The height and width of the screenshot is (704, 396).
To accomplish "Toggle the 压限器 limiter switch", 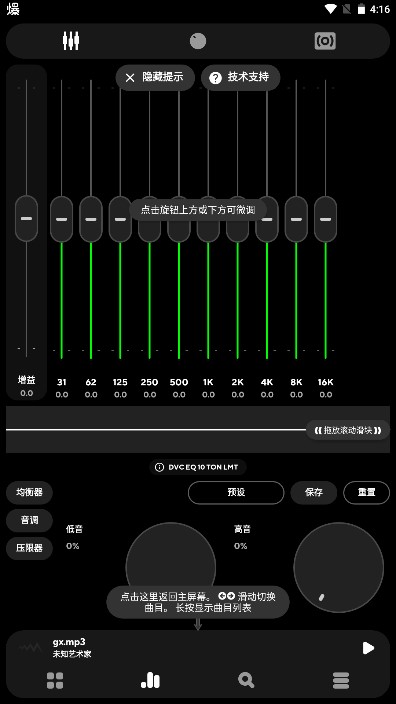I will pos(29,548).
